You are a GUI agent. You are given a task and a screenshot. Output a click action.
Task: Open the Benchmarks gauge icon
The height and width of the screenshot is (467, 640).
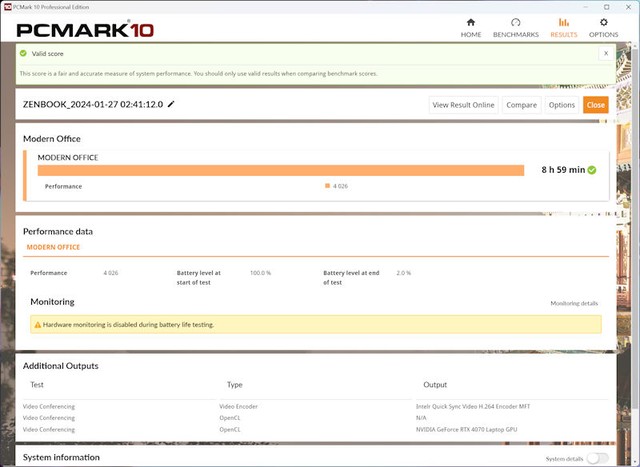tap(516, 22)
